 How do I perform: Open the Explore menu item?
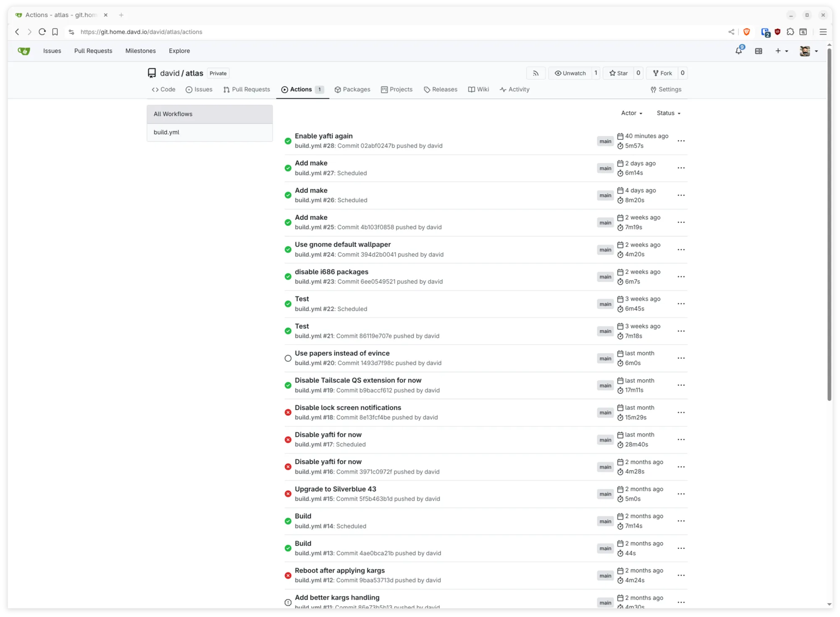179,50
